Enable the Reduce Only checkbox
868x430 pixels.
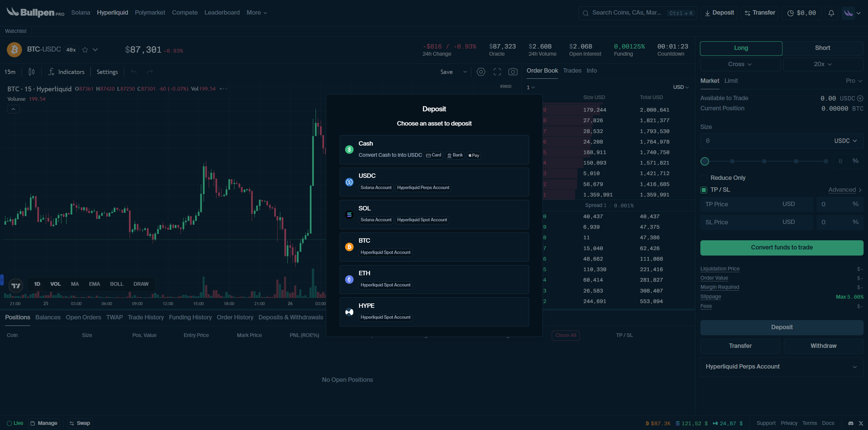pos(704,178)
